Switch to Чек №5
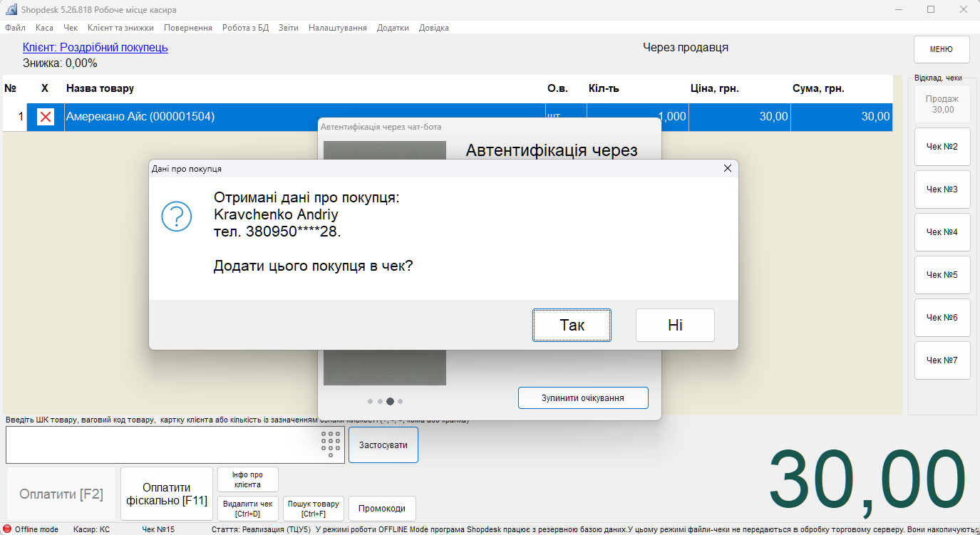This screenshot has width=980, height=535. (x=942, y=275)
